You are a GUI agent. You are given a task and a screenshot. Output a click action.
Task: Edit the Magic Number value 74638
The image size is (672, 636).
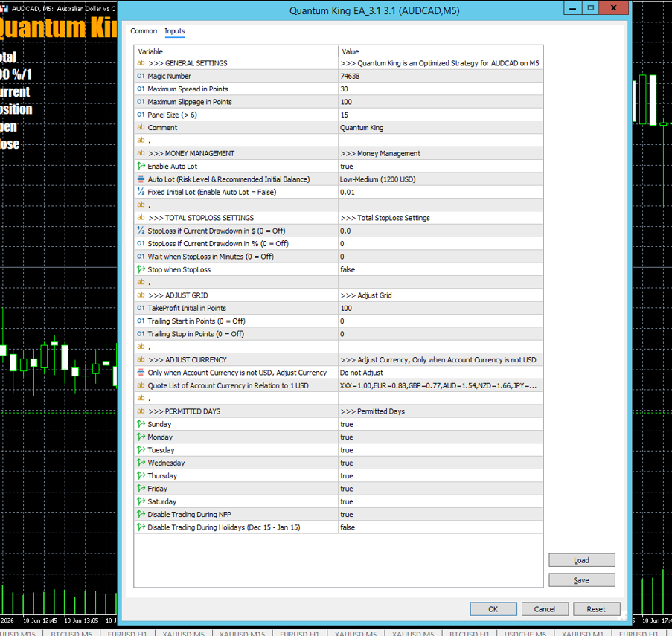point(440,76)
